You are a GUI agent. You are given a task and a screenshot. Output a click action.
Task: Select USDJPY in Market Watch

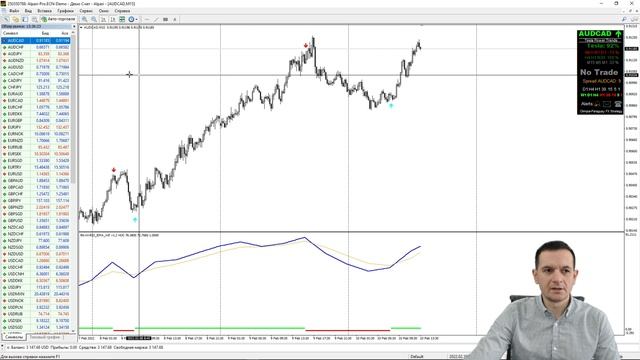tap(36, 287)
